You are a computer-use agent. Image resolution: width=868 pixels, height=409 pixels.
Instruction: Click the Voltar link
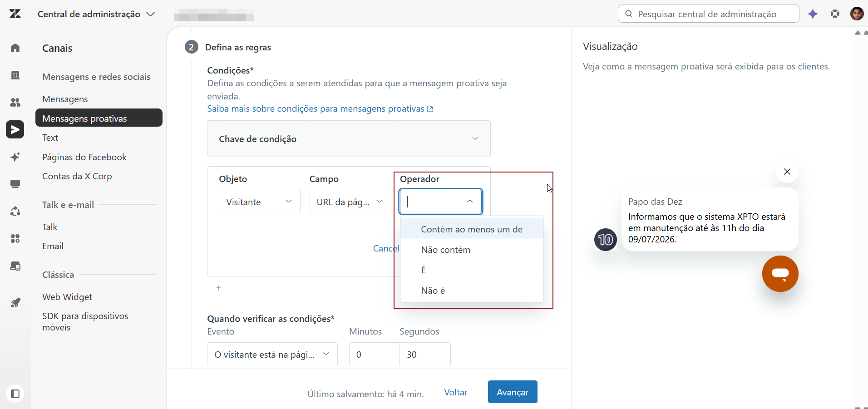pos(456,392)
